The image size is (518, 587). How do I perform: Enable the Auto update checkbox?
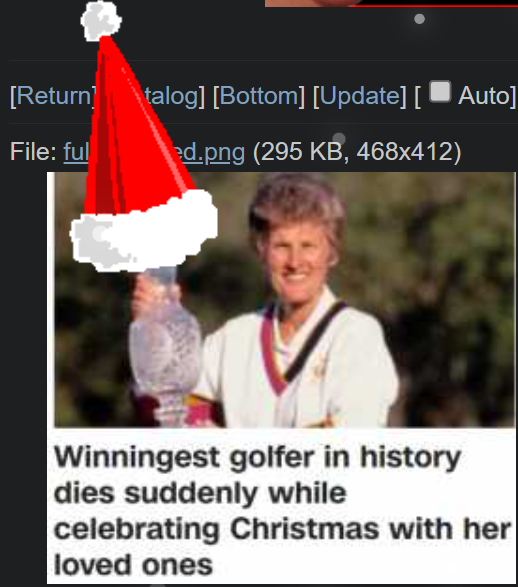[x=440, y=92]
